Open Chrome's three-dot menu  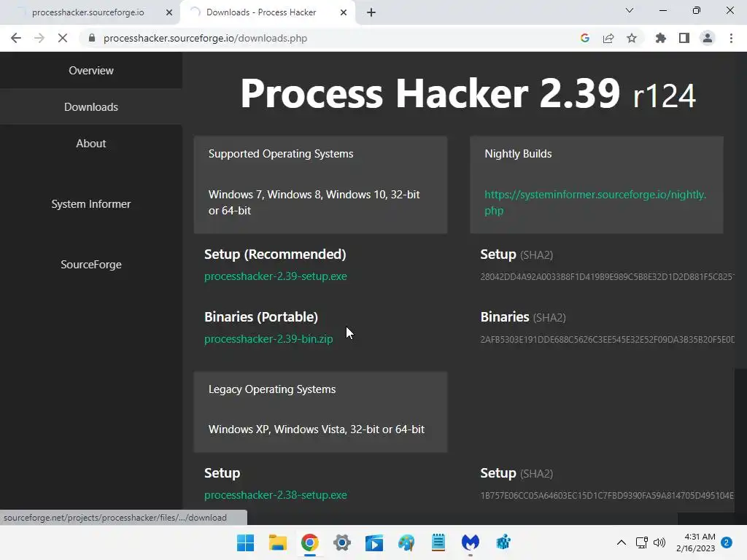(731, 38)
